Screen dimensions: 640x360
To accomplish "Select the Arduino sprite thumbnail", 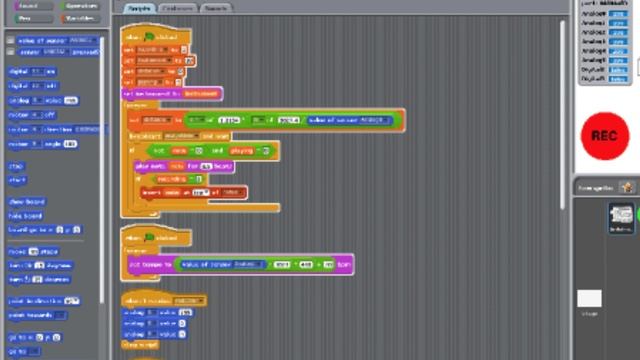I will tap(621, 218).
